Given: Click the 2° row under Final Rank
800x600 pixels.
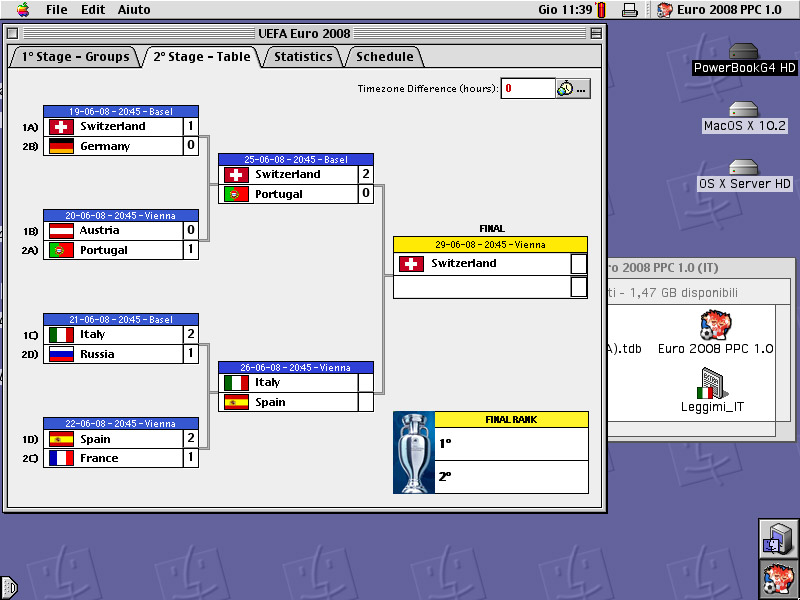Looking at the screenshot, I should point(511,477).
